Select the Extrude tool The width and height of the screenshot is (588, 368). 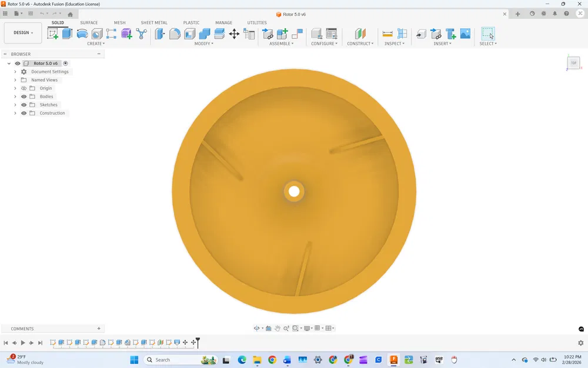tap(67, 34)
